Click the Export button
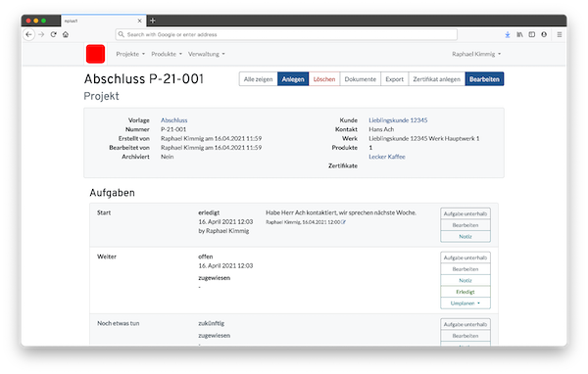The width and height of the screenshot is (588, 374). click(x=395, y=79)
